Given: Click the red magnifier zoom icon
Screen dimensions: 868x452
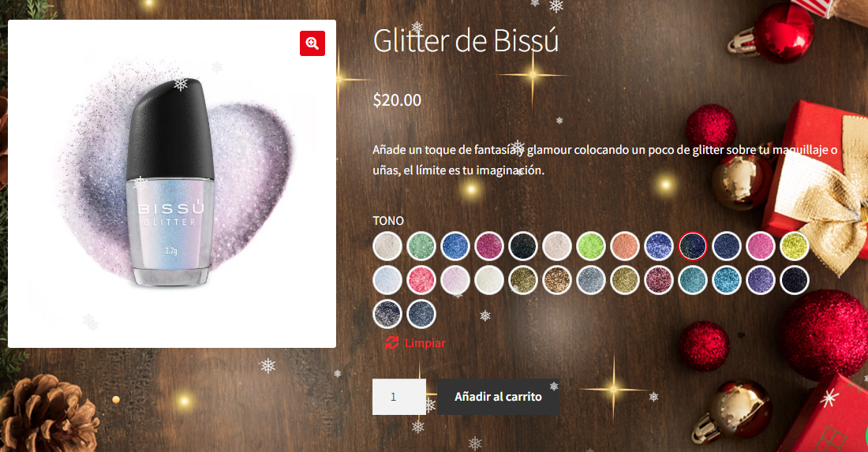Looking at the screenshot, I should click(312, 43).
